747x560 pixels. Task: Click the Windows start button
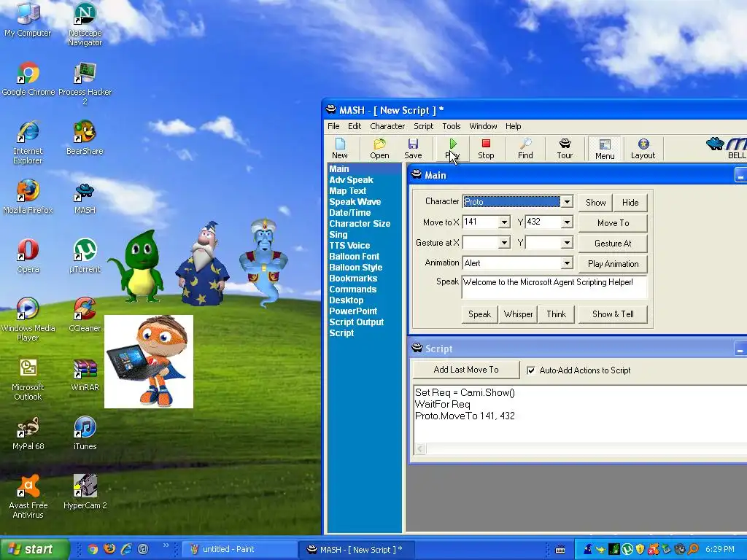pyautogui.click(x=34, y=550)
